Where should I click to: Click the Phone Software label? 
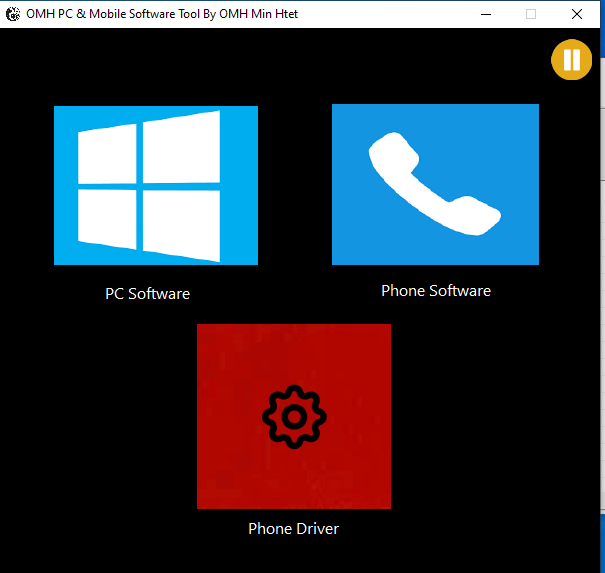coord(436,291)
